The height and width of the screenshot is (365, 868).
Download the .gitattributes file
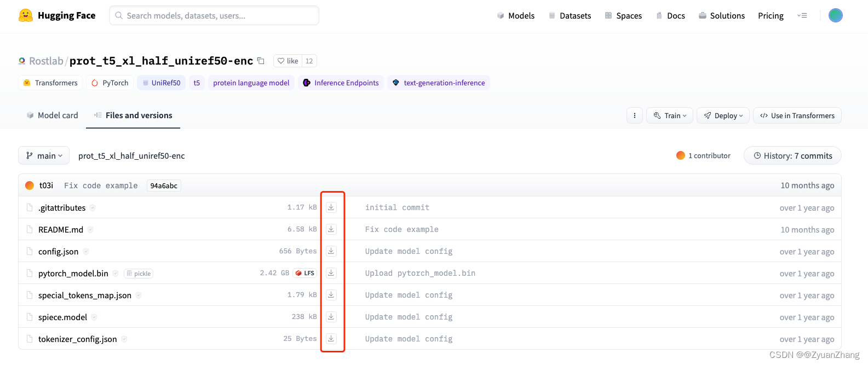pyautogui.click(x=331, y=207)
